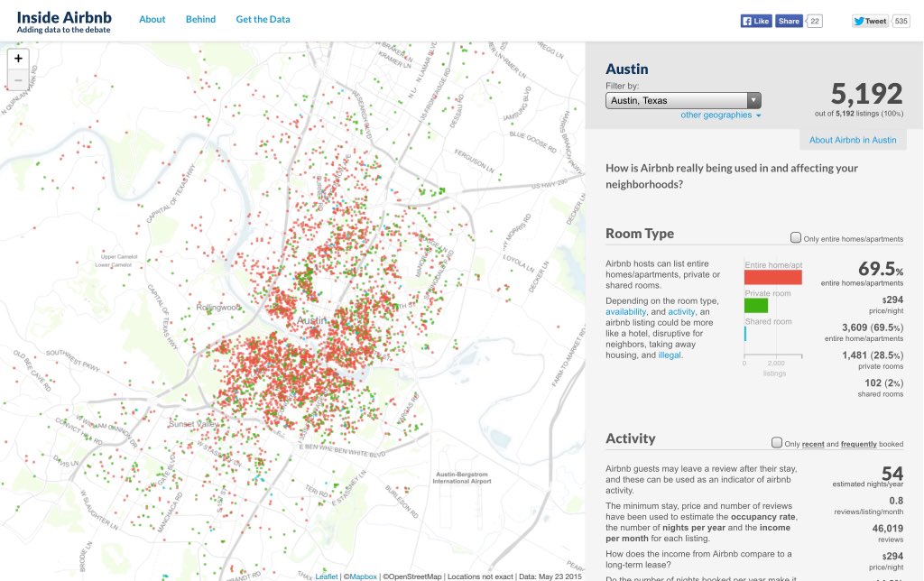924x581 pixels.
Task: Click the blue Shared room bar
Action: coord(745,334)
